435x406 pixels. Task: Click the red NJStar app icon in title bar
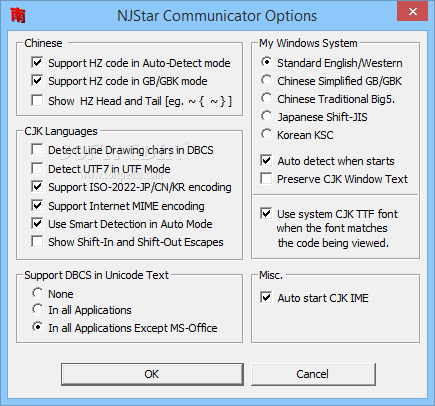18,15
